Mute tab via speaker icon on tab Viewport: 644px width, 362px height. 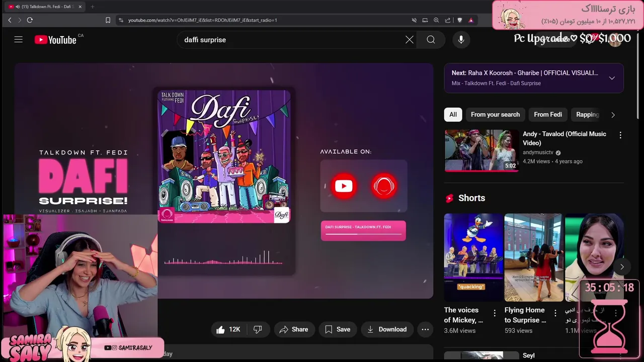18,7
